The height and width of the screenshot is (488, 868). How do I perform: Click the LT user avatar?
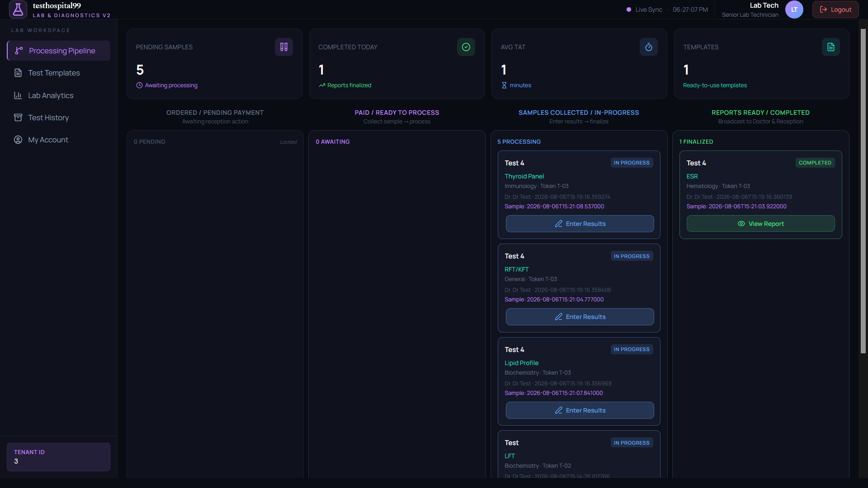click(x=794, y=9)
